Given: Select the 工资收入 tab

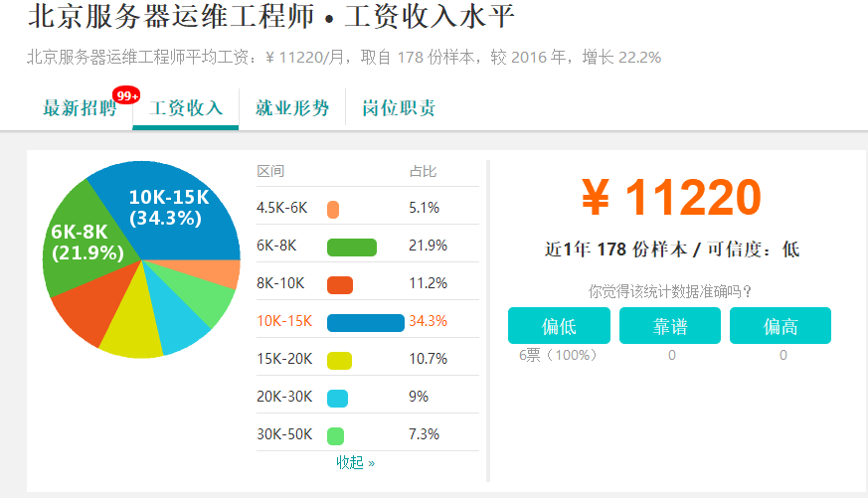Looking at the screenshot, I should click(186, 108).
